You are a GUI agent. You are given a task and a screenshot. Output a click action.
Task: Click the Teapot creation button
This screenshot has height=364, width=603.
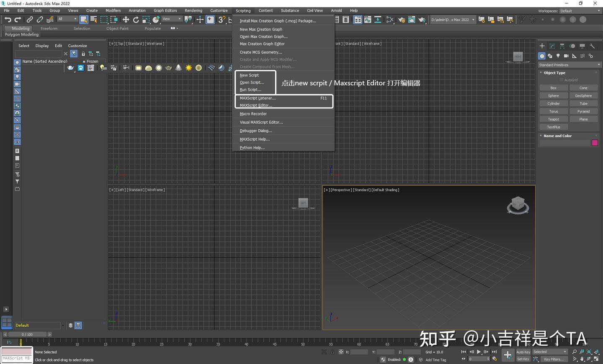pyautogui.click(x=553, y=119)
